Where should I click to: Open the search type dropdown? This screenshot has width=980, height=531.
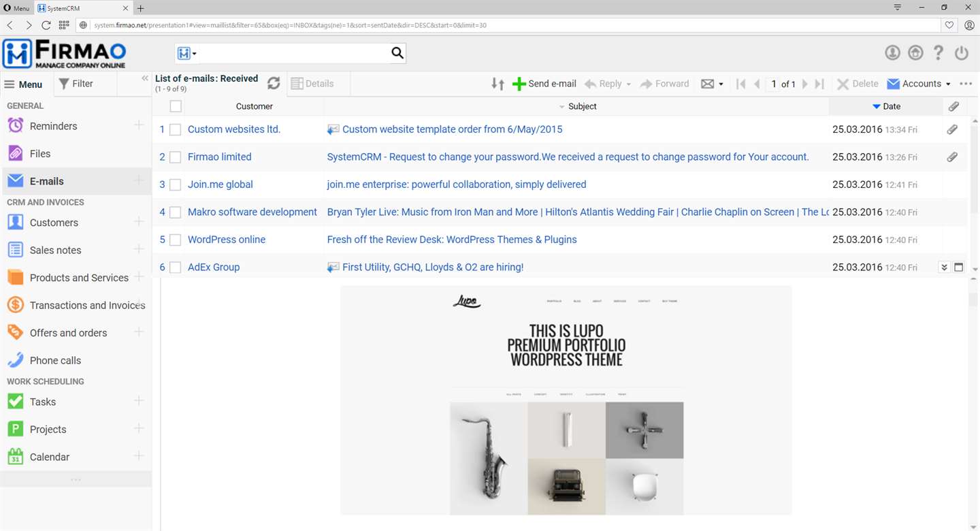[186, 53]
